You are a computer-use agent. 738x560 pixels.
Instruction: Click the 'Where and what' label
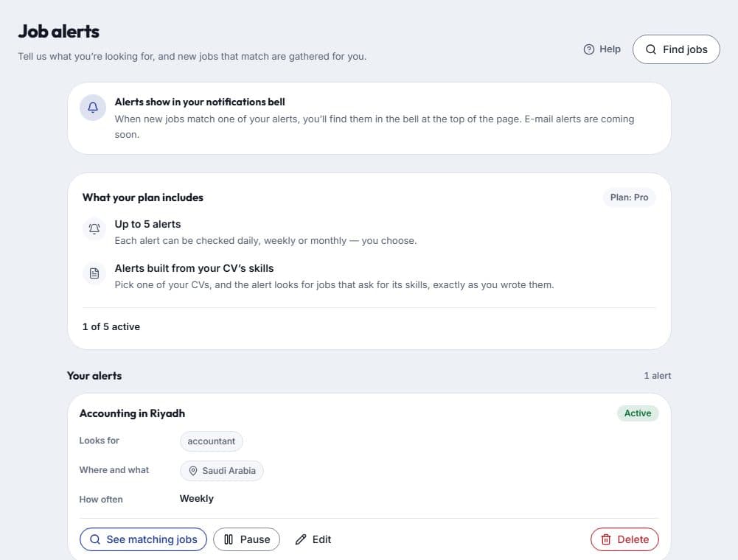coord(114,469)
